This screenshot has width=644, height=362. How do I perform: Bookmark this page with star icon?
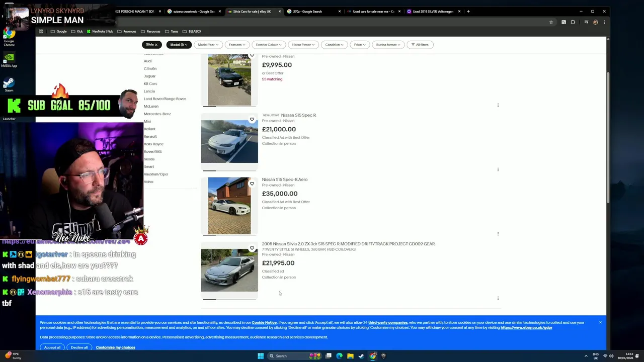pyautogui.click(x=551, y=22)
